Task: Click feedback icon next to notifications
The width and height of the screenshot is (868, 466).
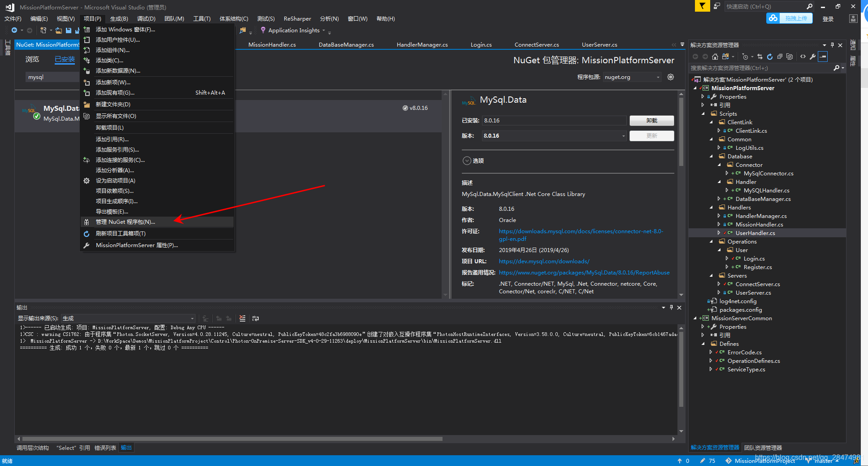Action: point(717,6)
